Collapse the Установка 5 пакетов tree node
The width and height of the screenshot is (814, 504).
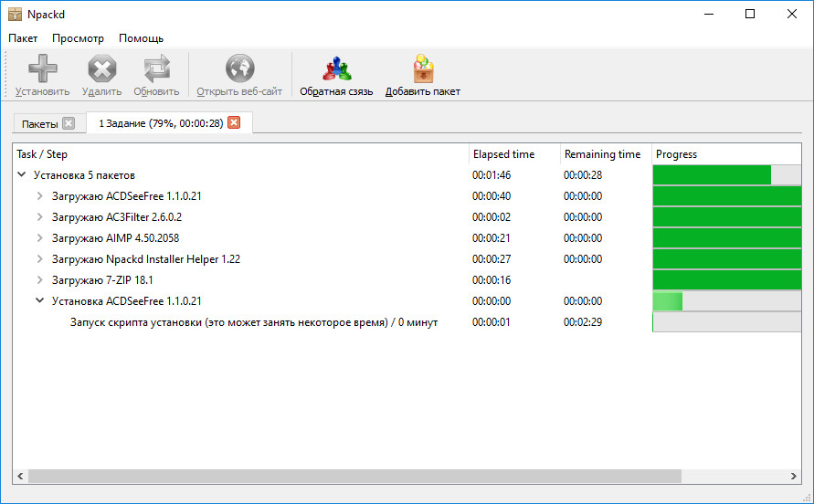(x=22, y=175)
